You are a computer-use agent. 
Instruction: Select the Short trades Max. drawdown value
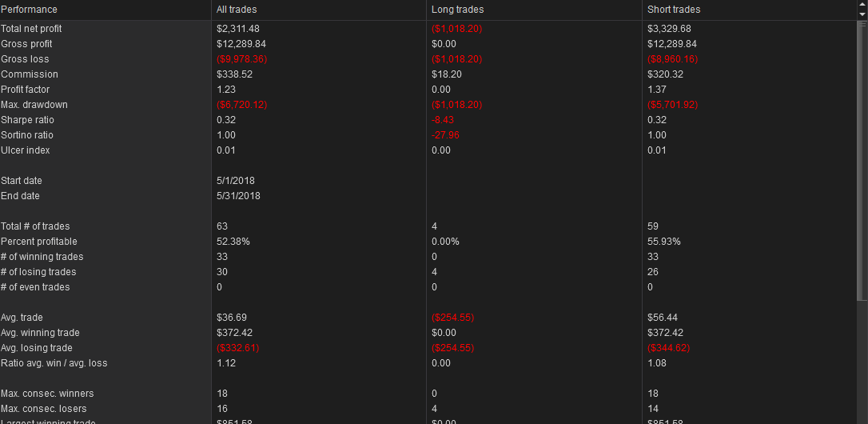(x=673, y=105)
